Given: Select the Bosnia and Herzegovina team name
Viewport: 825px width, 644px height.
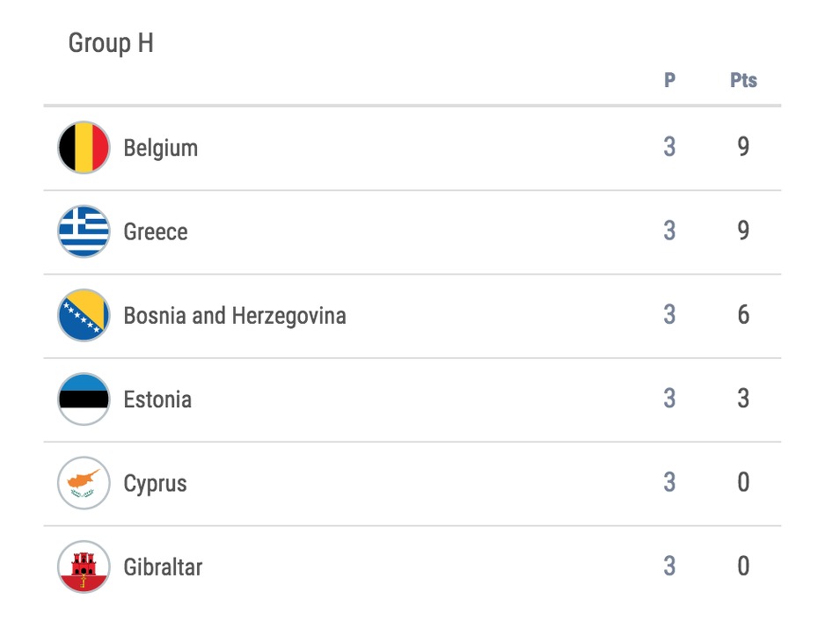Looking at the screenshot, I should coord(235,316).
